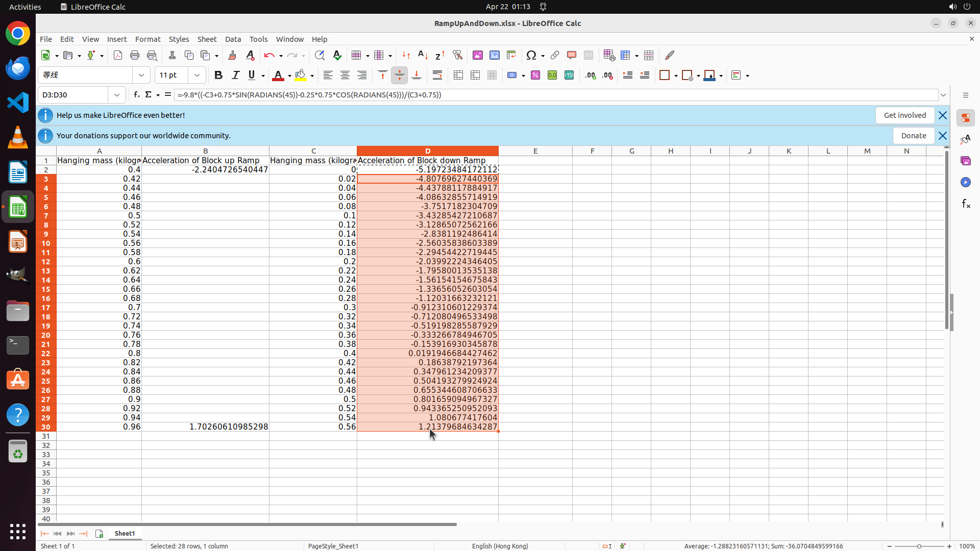This screenshot has width=980, height=551.
Task: Expand the Name Box cell reference dropdown
Action: pos(117,95)
